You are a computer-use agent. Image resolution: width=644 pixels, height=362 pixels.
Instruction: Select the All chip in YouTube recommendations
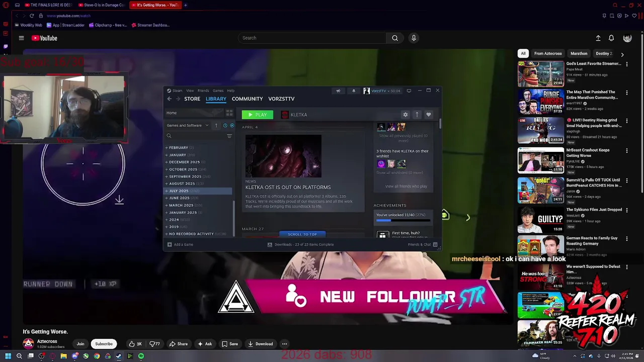point(523,53)
